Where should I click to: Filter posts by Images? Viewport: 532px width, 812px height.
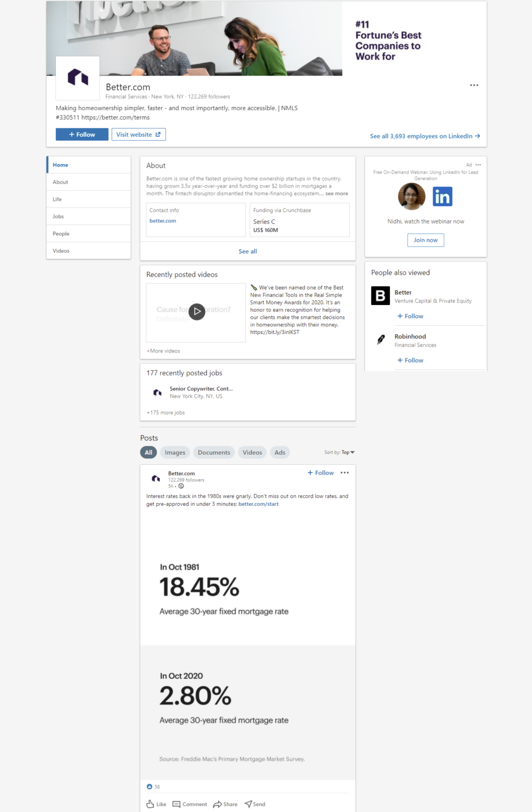[174, 452]
